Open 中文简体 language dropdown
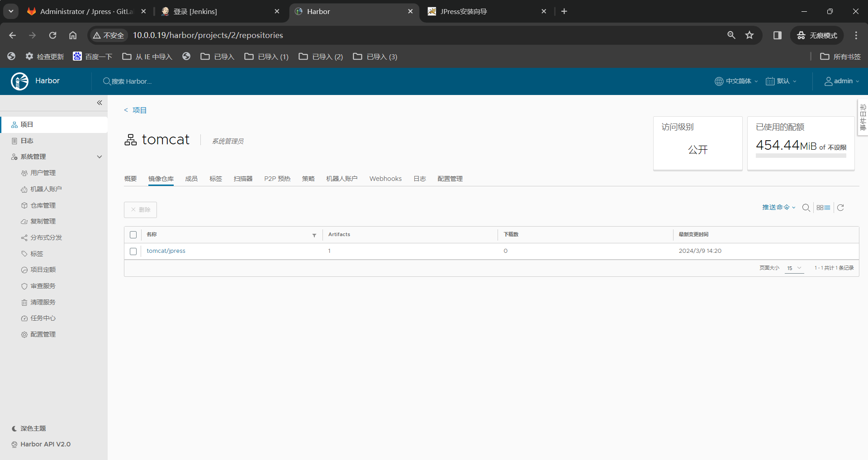The height and width of the screenshot is (460, 868). (736, 81)
